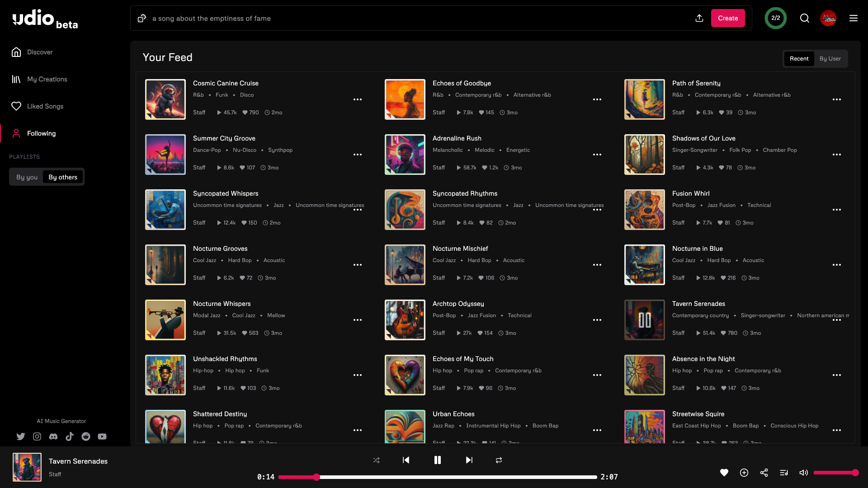Add current track to playlist plus icon
Image resolution: width=868 pixels, height=488 pixels.
coord(744,473)
